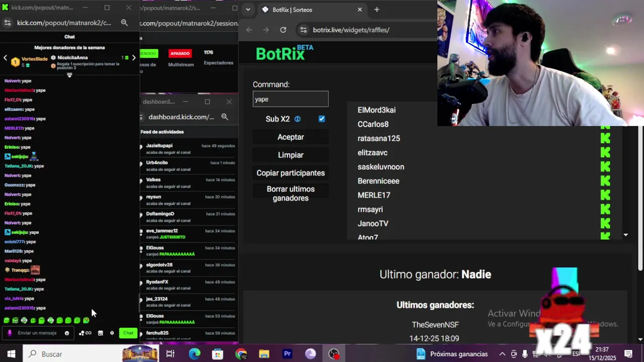
Task: Open emoji picker in chat message box
Action: click(x=67, y=333)
